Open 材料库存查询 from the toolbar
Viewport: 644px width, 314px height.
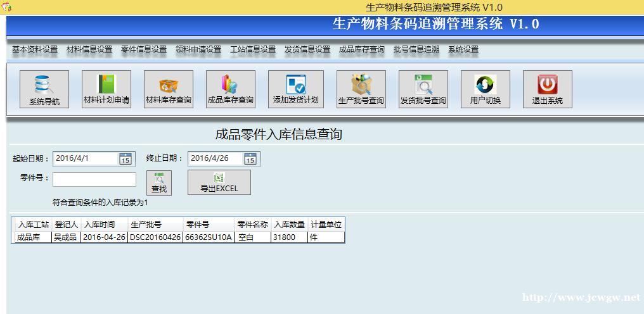169,89
